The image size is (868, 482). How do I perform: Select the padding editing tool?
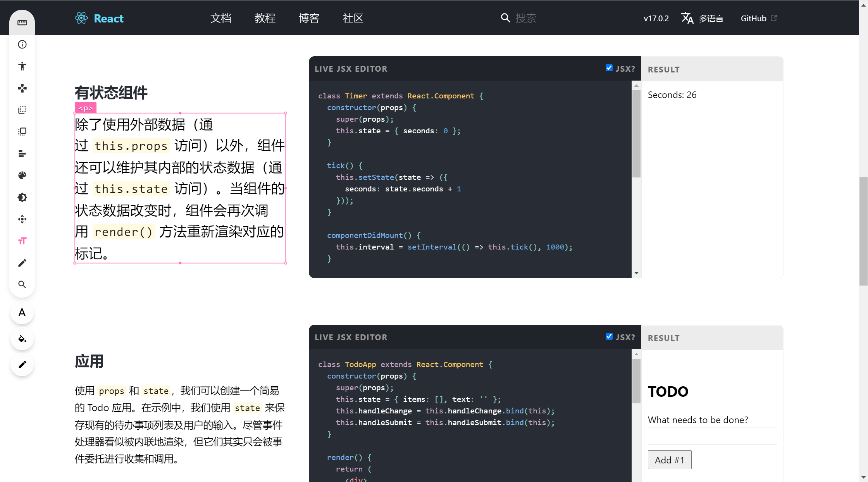click(22, 131)
